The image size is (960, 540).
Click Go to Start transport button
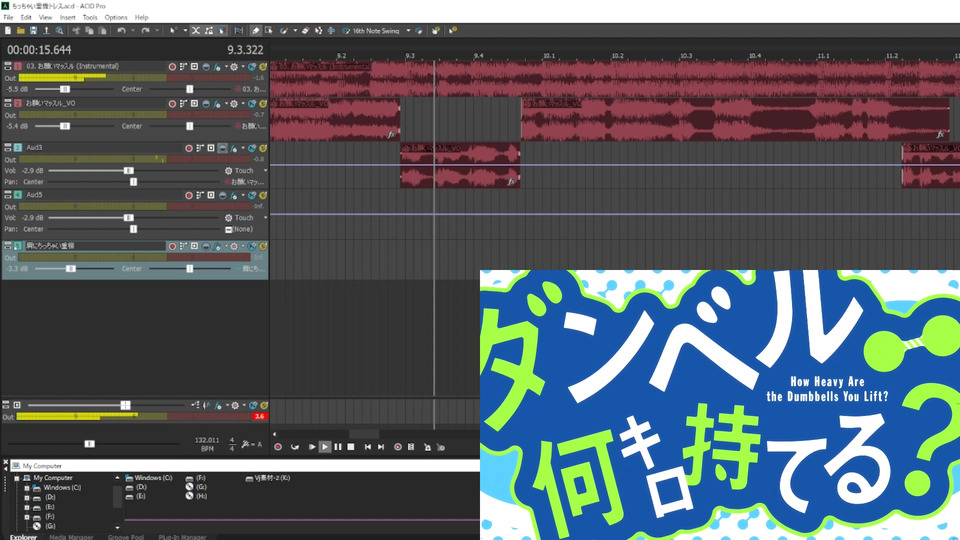pos(367,447)
